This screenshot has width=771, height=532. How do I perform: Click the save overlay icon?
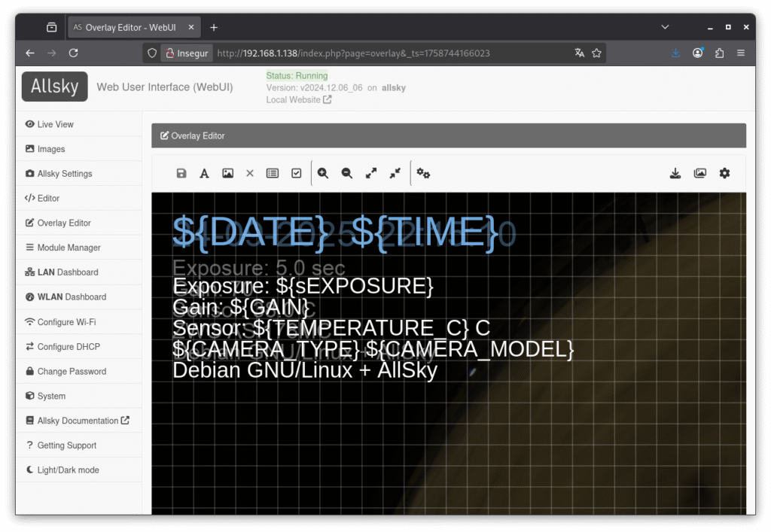[181, 173]
